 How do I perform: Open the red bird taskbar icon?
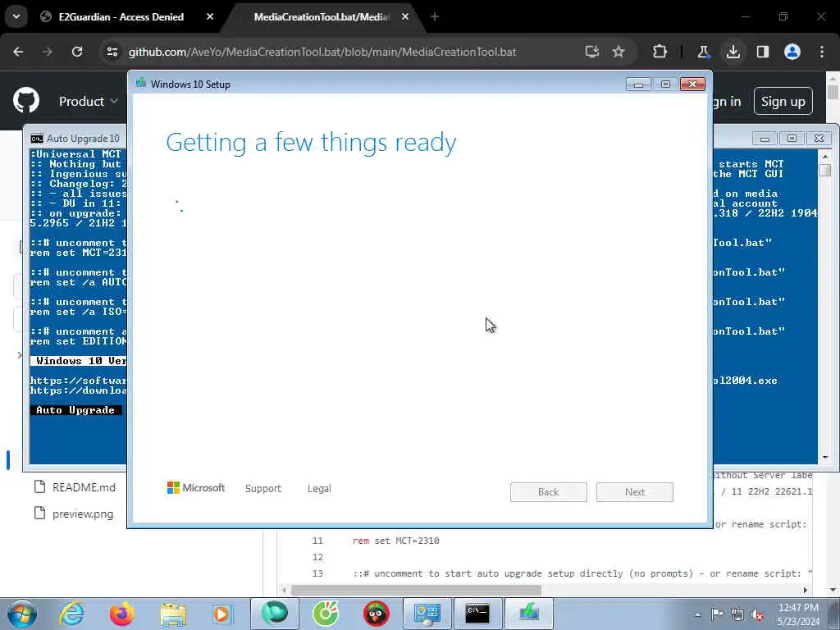pyautogui.click(x=376, y=614)
